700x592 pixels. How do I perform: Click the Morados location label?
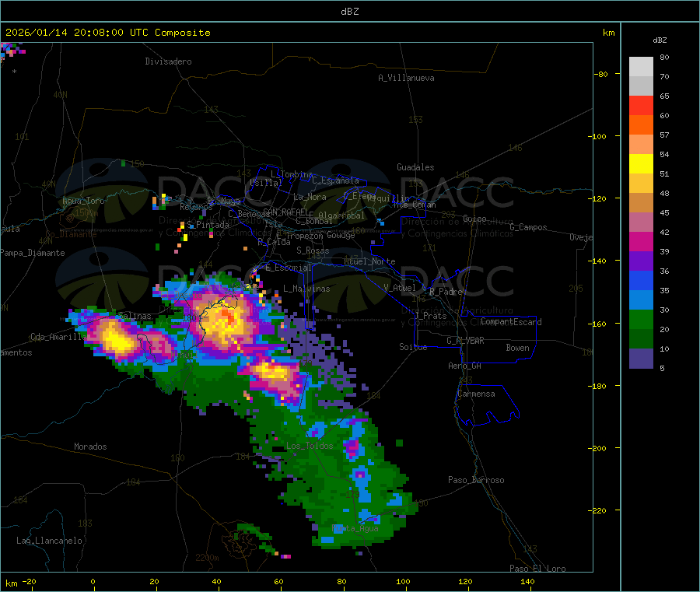pyautogui.click(x=90, y=447)
